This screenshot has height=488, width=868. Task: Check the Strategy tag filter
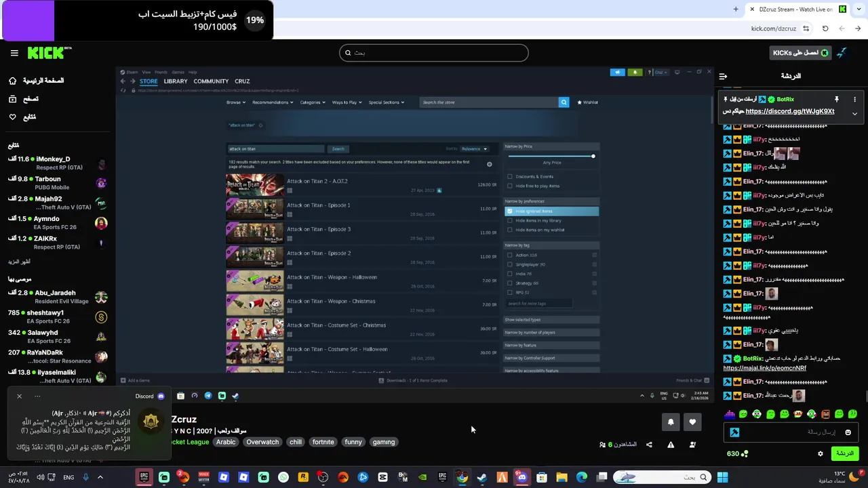(x=510, y=283)
